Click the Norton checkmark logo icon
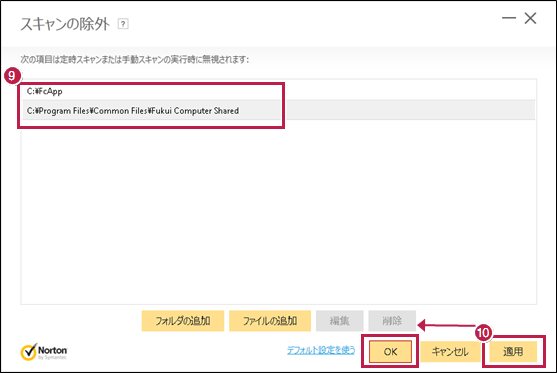Image resolution: width=557 pixels, height=373 pixels. click(29, 352)
